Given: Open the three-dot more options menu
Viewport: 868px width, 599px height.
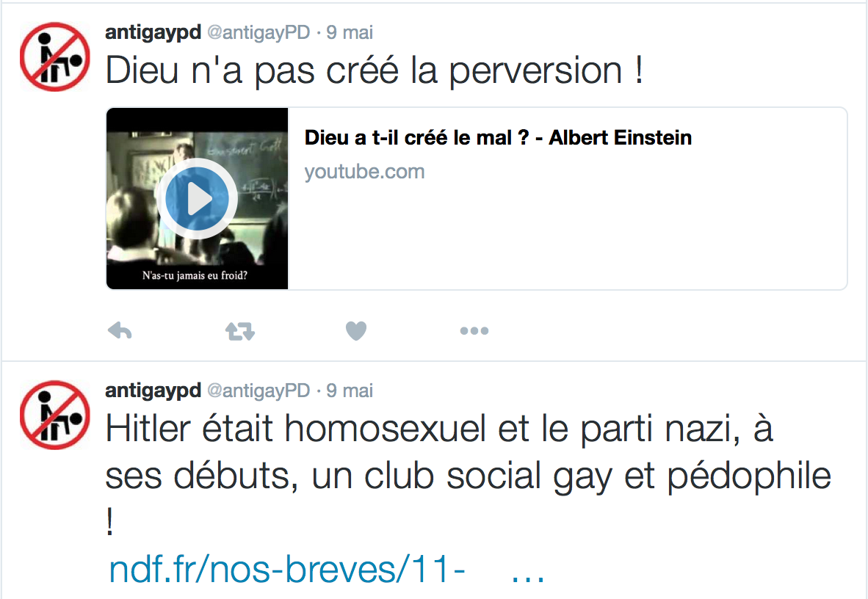Looking at the screenshot, I should [x=474, y=331].
